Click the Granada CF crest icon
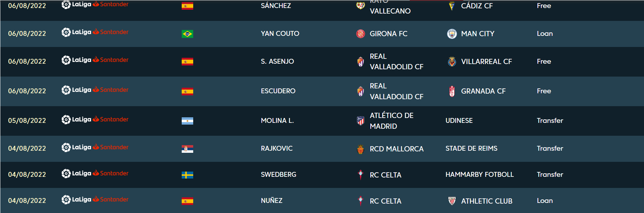 pyautogui.click(x=452, y=91)
